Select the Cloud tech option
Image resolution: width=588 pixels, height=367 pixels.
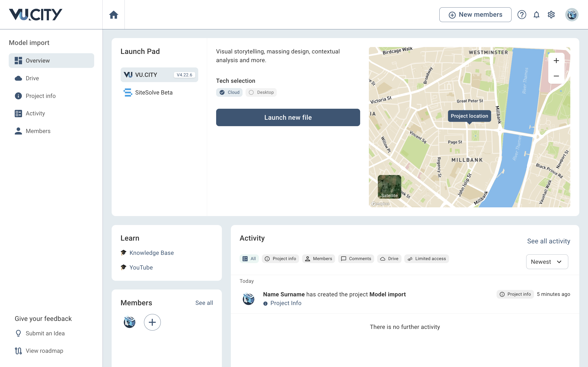[x=229, y=92]
